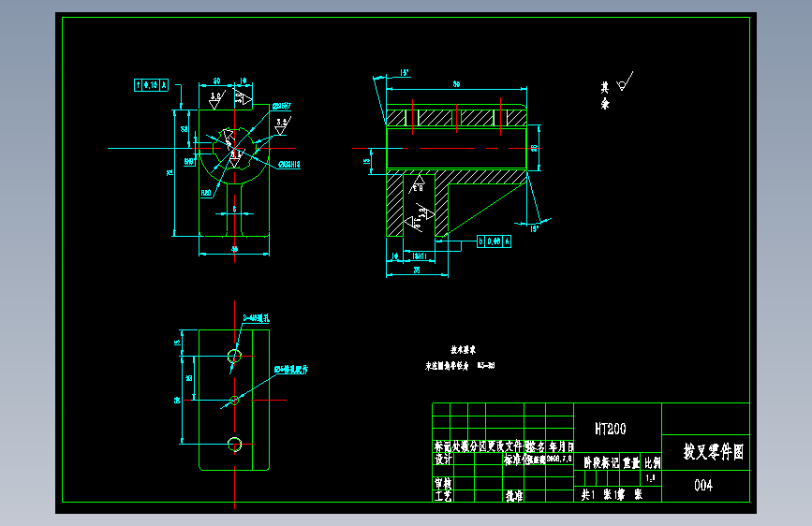Select the 批准 label in title block
Viewport: 812px width, 526px height.
(514, 496)
